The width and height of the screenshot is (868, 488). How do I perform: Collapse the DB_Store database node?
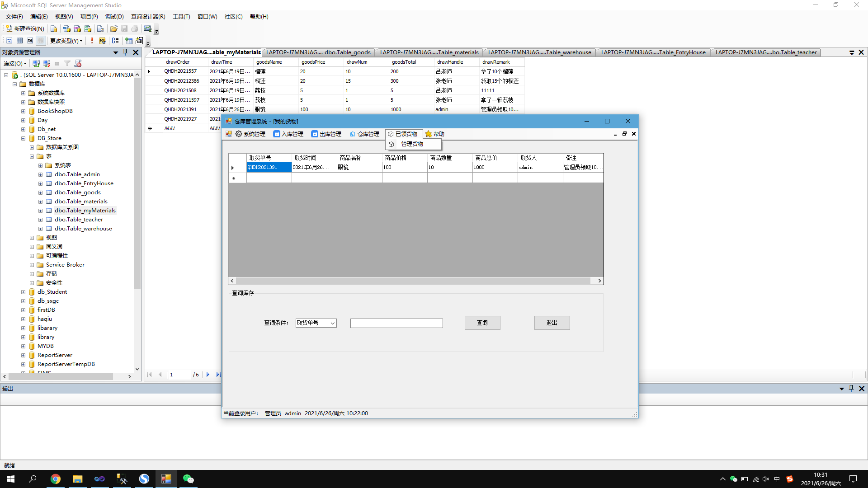click(23, 138)
